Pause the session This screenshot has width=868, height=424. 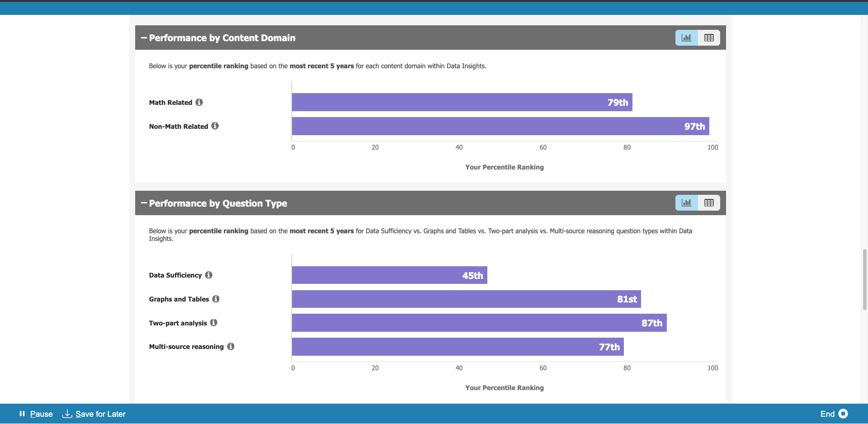click(x=41, y=414)
